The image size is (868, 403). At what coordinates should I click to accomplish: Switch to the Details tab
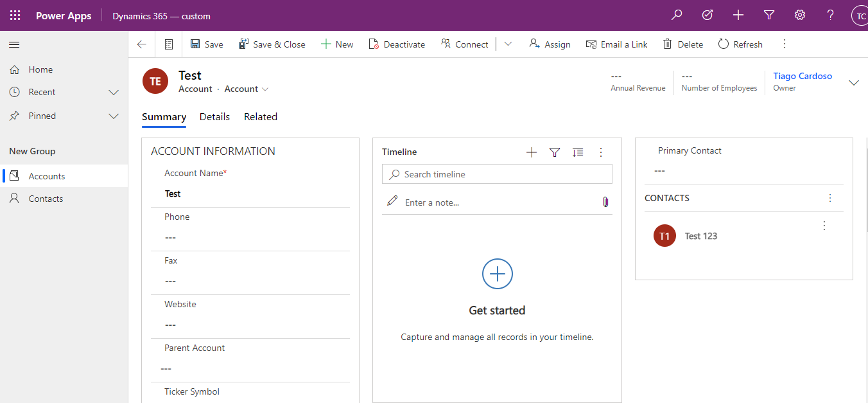pyautogui.click(x=214, y=117)
